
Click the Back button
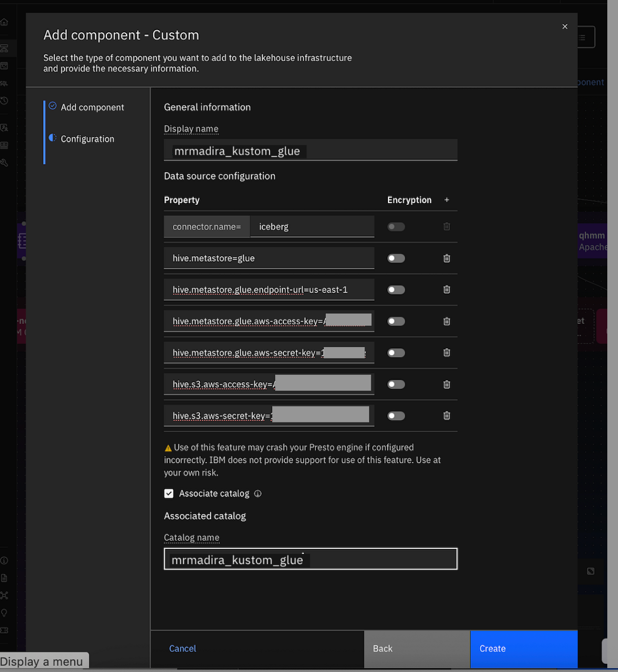(x=417, y=649)
